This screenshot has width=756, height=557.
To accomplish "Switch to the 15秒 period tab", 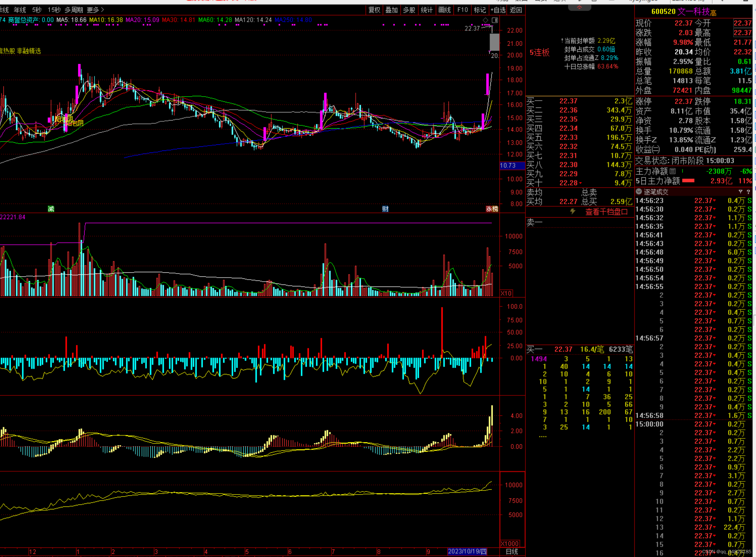I will click(x=54, y=10).
